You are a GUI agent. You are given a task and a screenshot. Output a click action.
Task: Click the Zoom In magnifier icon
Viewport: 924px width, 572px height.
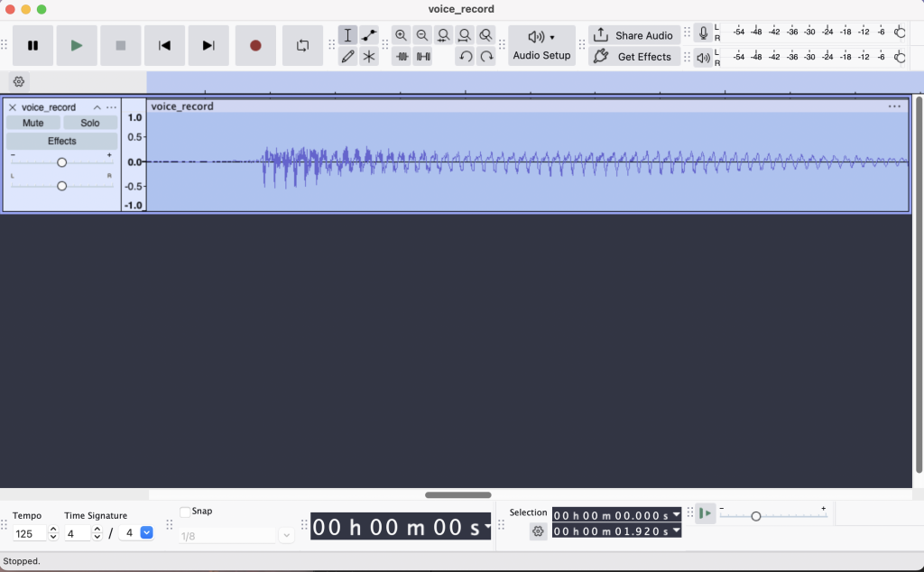pos(402,35)
